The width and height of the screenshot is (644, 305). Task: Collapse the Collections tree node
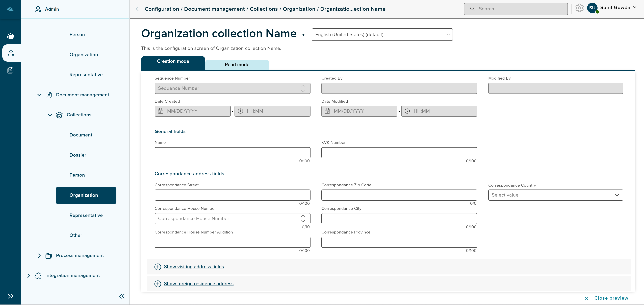click(x=50, y=115)
